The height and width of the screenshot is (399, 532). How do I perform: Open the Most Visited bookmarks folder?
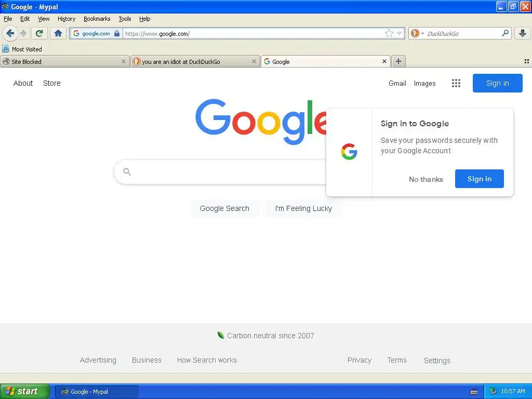(22, 49)
